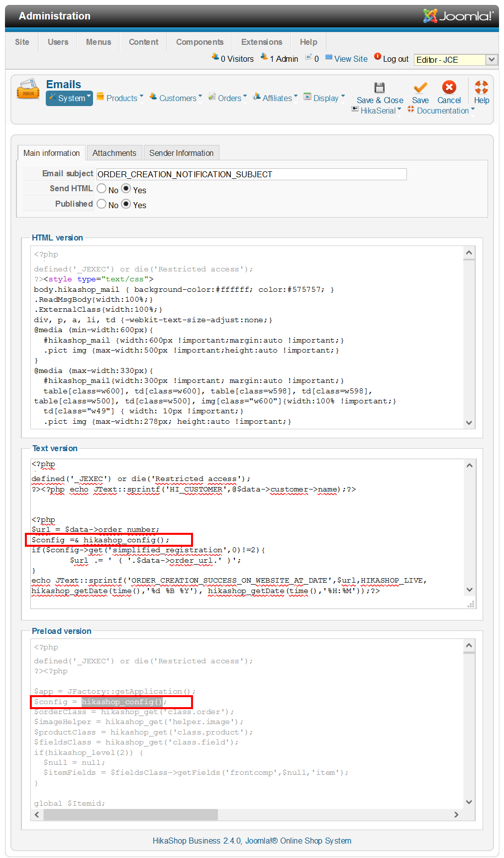Switch to the Main information tab
The height and width of the screenshot is (858, 504).
point(51,153)
